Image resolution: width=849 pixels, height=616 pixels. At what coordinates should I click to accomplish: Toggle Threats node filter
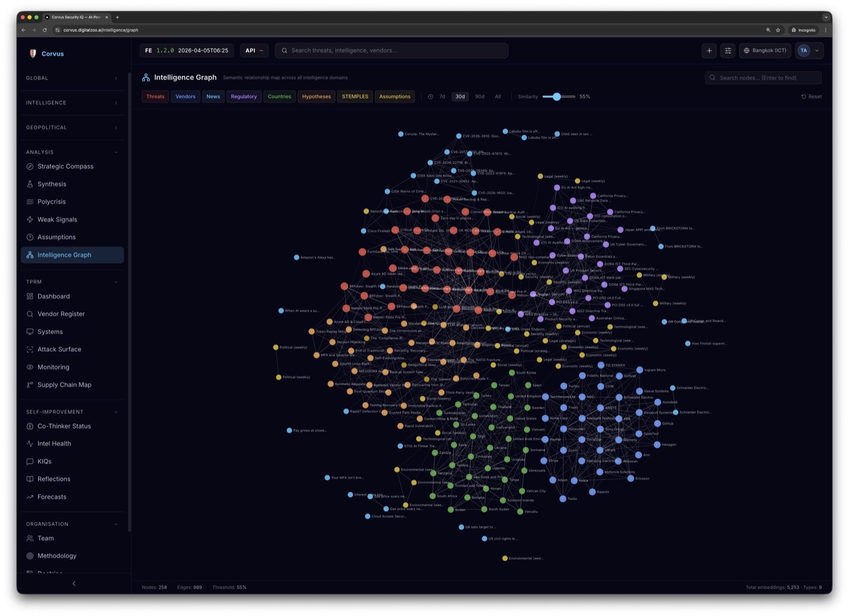click(155, 97)
